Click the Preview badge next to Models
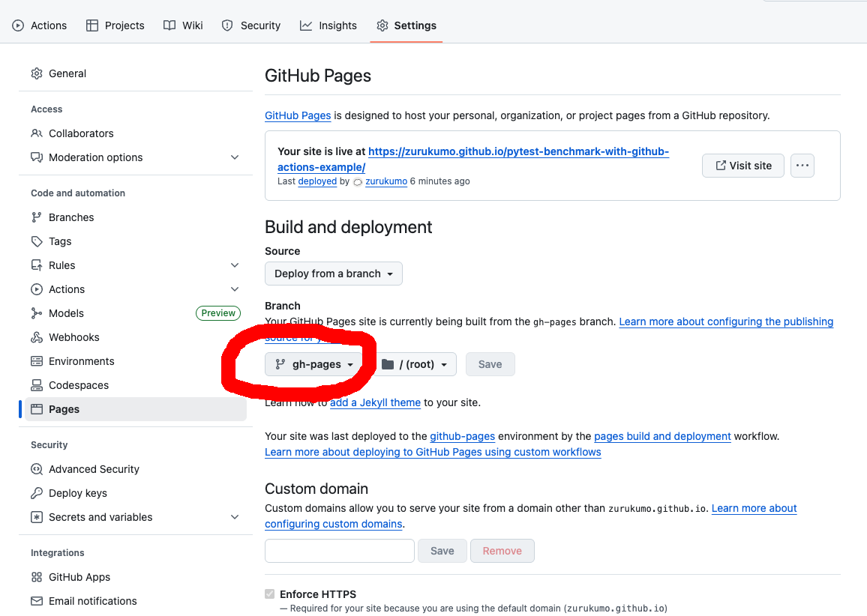The height and width of the screenshot is (616, 867). (x=217, y=313)
